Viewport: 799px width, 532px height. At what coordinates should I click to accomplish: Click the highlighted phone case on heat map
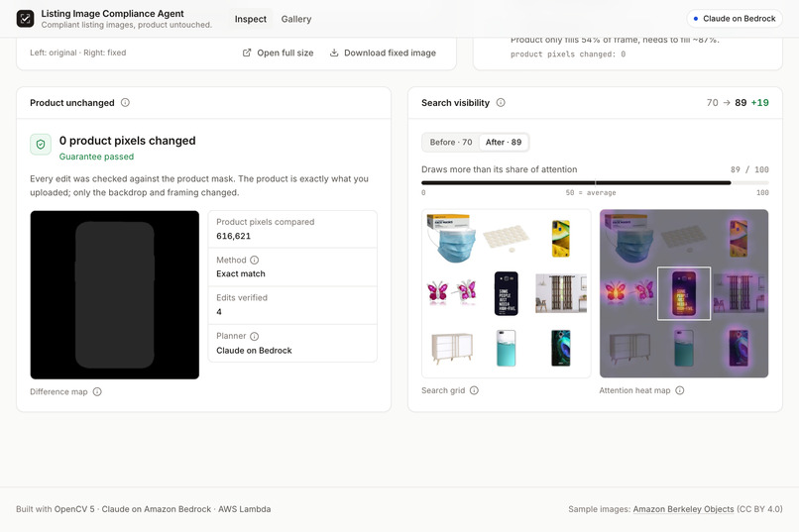point(684,294)
